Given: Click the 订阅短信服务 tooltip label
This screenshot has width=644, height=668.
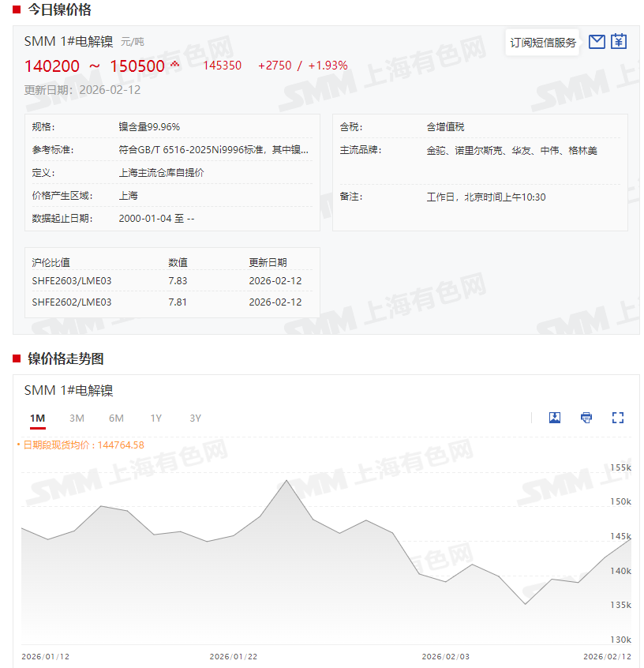Looking at the screenshot, I should 543,43.
